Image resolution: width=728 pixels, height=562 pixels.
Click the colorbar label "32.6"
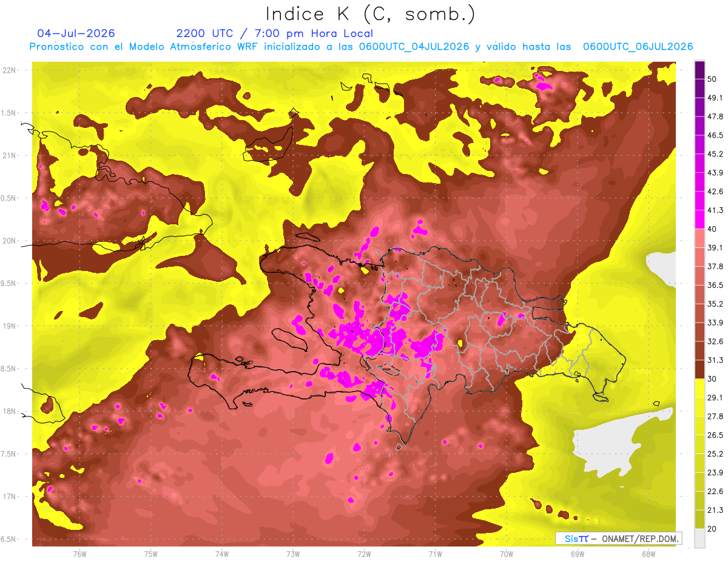tap(715, 341)
